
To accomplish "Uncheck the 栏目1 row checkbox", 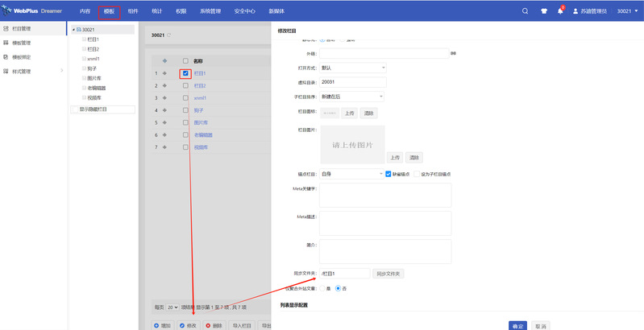I will pos(186,73).
